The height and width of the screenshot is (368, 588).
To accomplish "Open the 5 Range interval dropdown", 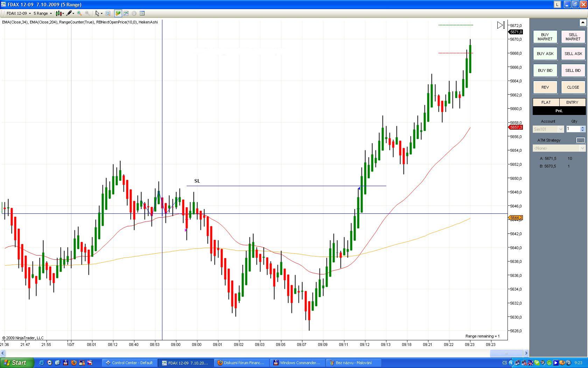I will click(x=42, y=13).
